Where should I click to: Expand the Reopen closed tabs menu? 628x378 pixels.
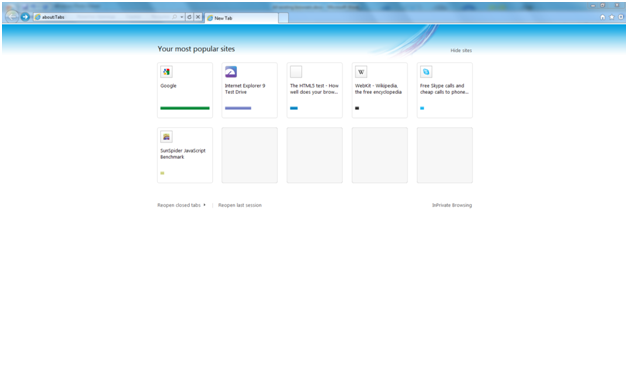[181, 205]
